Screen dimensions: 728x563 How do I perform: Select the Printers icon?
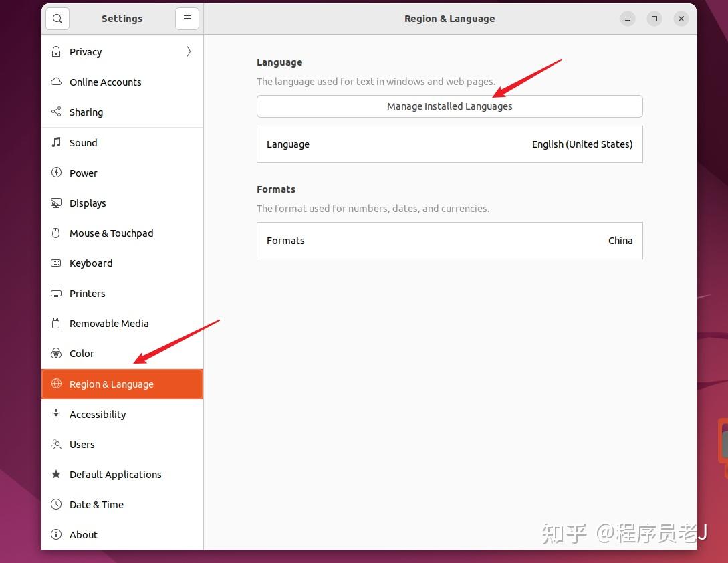pos(56,293)
